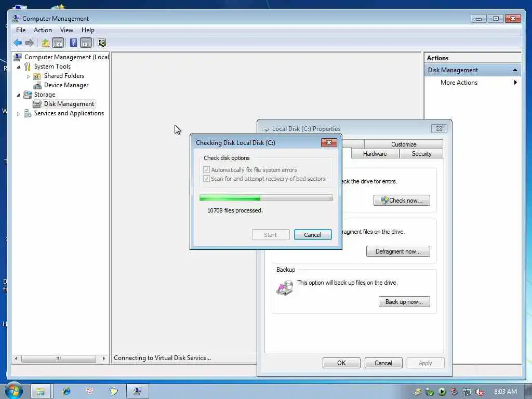Click the tree pane horizontal scrollbar thumb
This screenshot has width=532, height=399.
click(59, 358)
